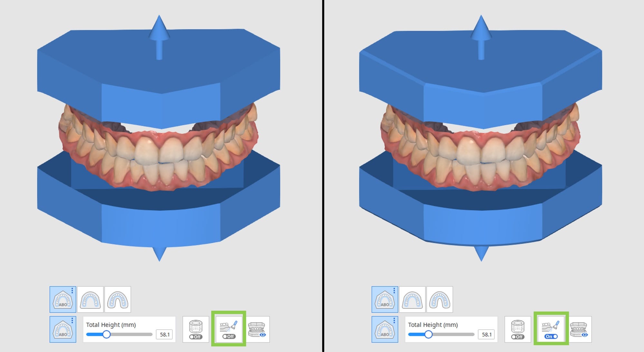Click downward arrow below lower base in left panel
This screenshot has width=644, height=352.
coord(159,254)
